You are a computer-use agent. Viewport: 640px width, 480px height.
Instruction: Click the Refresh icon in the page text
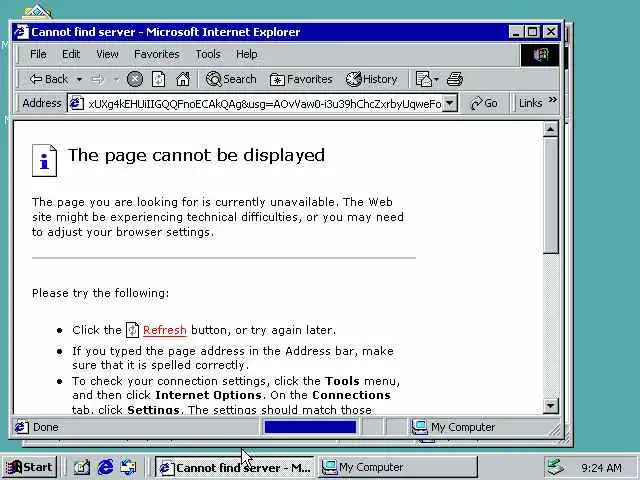pos(132,330)
